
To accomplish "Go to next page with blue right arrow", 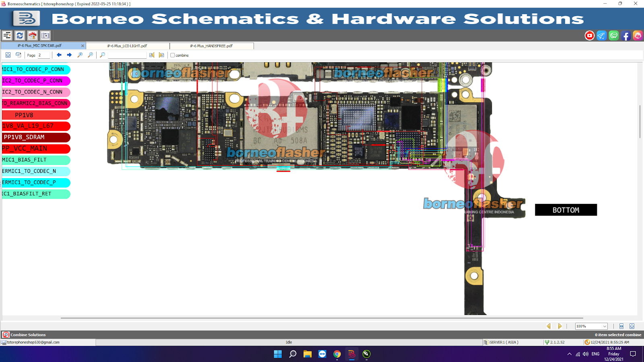I will (69, 55).
